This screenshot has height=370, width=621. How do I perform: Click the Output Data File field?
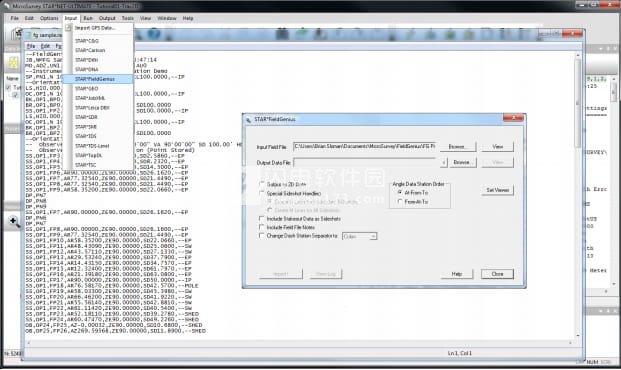click(x=364, y=162)
